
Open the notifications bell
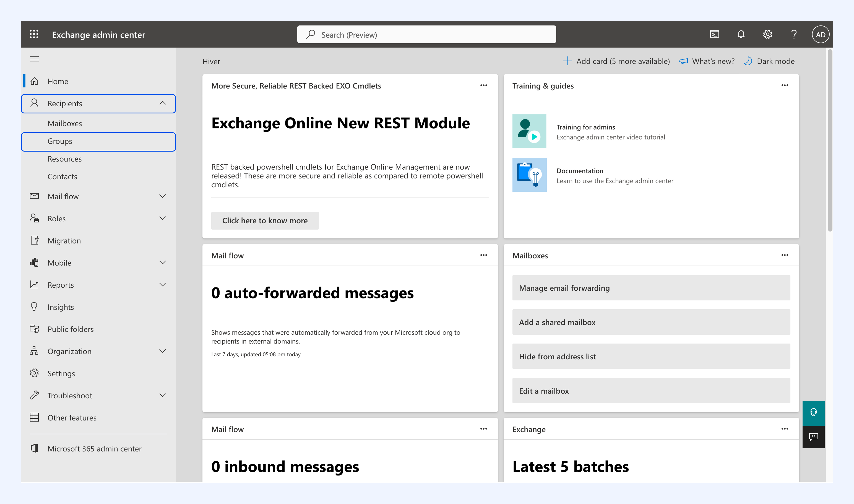(x=741, y=34)
